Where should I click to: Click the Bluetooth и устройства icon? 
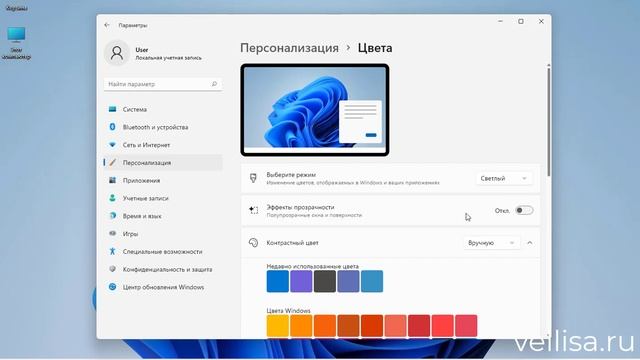pyautogui.click(x=112, y=127)
